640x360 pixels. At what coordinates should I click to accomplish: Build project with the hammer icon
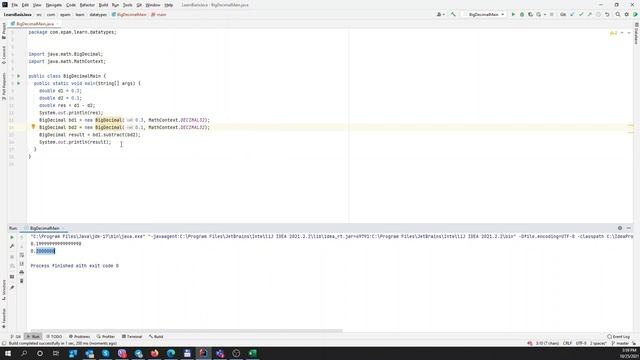click(x=453, y=14)
